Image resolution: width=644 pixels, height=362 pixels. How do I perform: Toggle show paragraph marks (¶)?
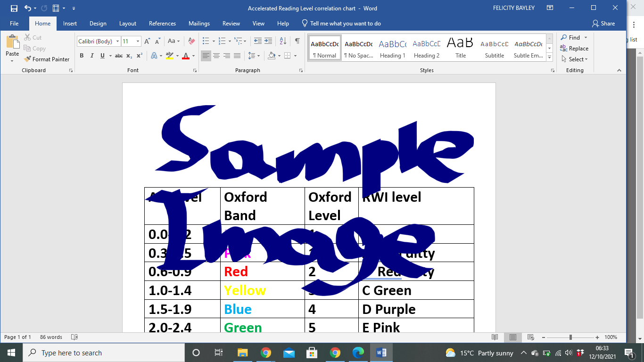[x=297, y=41]
